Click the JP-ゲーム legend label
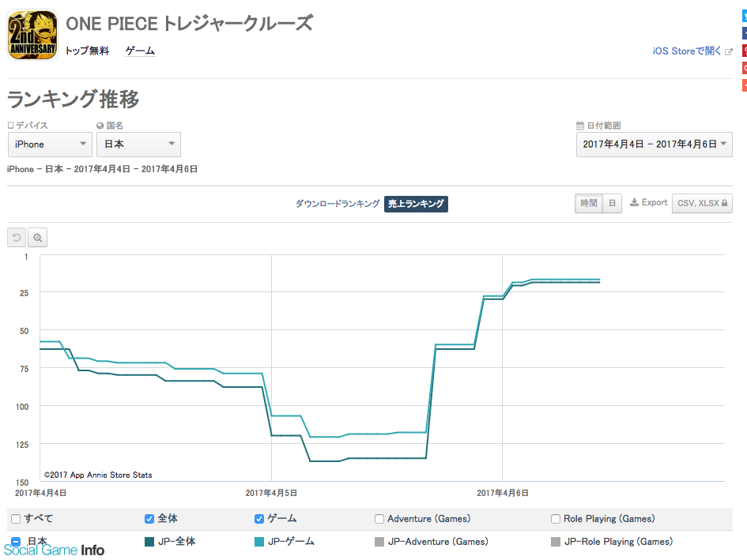747x560 pixels. [291, 542]
